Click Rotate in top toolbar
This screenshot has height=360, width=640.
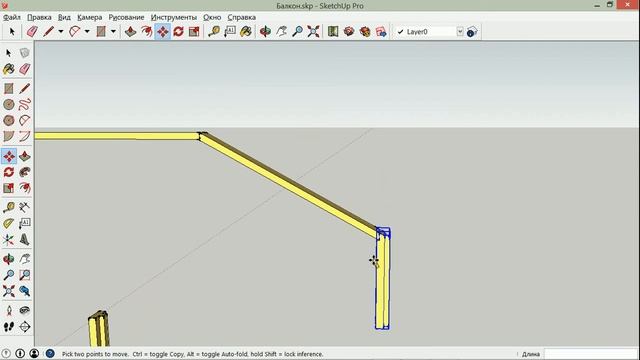(178, 31)
